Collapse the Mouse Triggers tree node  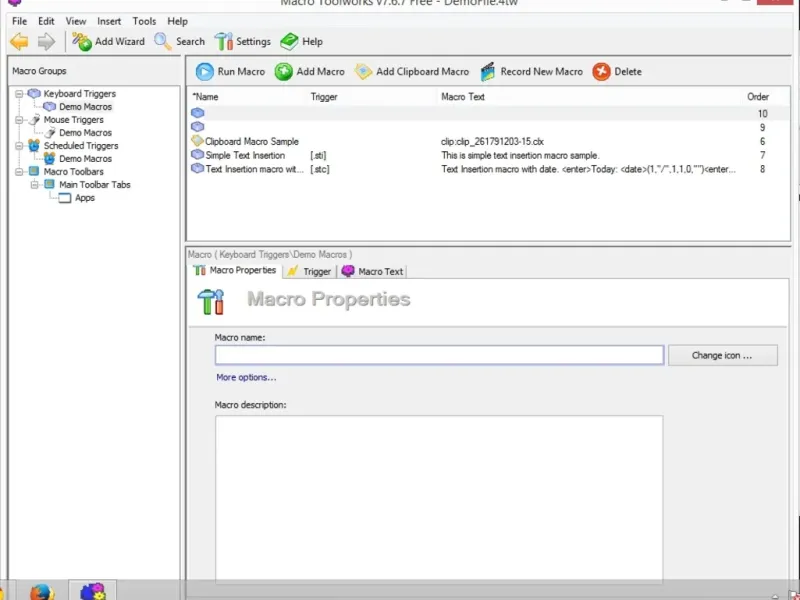(19, 120)
